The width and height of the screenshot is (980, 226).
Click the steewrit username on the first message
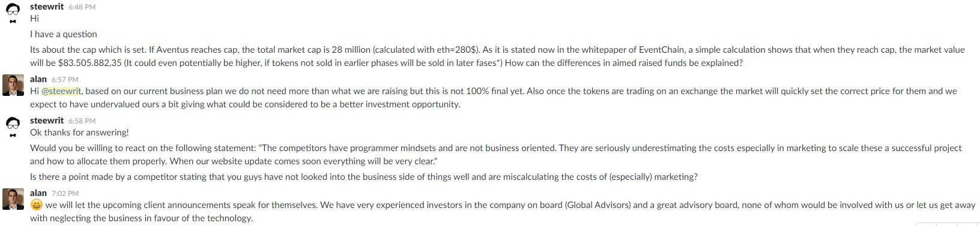click(47, 6)
